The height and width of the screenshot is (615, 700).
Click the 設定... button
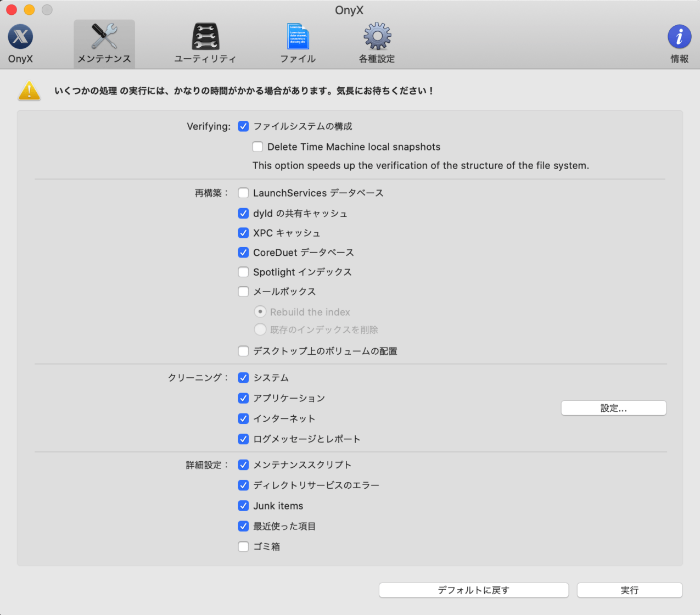point(613,408)
